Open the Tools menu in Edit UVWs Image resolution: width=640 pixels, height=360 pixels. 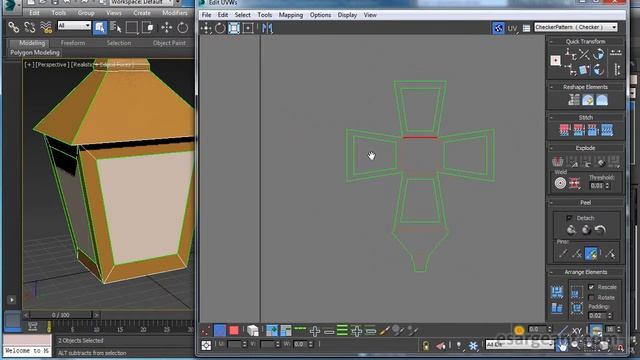point(264,15)
